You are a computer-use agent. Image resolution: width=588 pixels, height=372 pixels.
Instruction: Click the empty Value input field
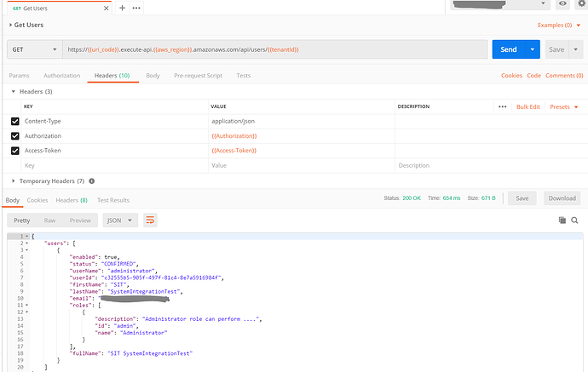[x=302, y=165]
